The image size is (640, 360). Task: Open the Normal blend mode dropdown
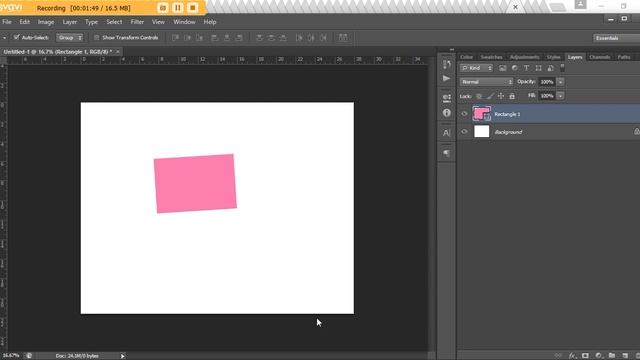pos(487,82)
